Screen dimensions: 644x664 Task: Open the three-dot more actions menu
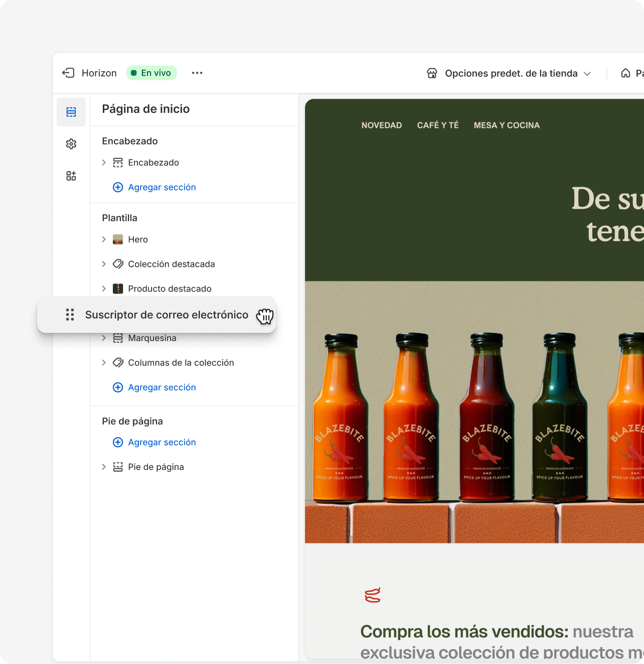(197, 73)
